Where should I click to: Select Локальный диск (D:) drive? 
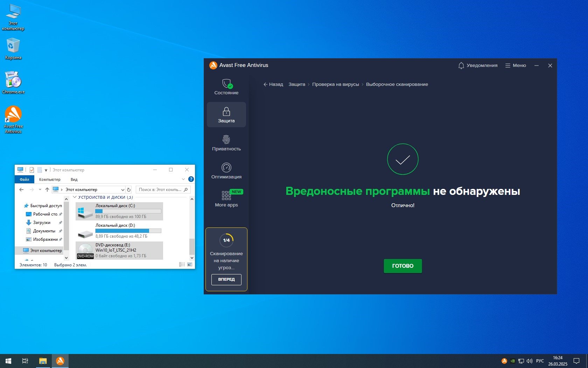click(x=119, y=231)
